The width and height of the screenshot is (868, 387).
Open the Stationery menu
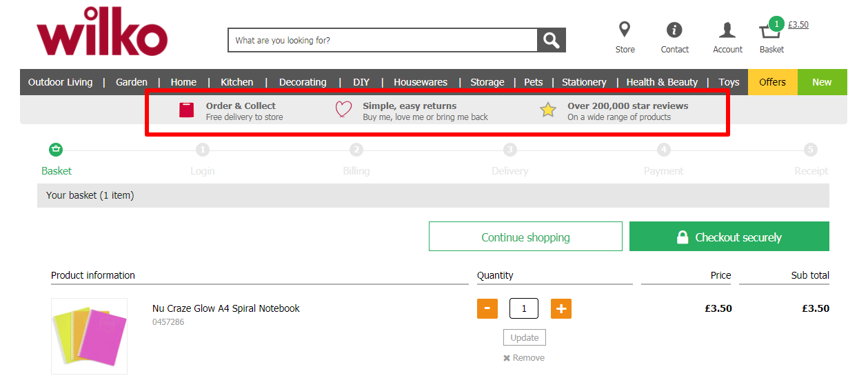tap(584, 82)
